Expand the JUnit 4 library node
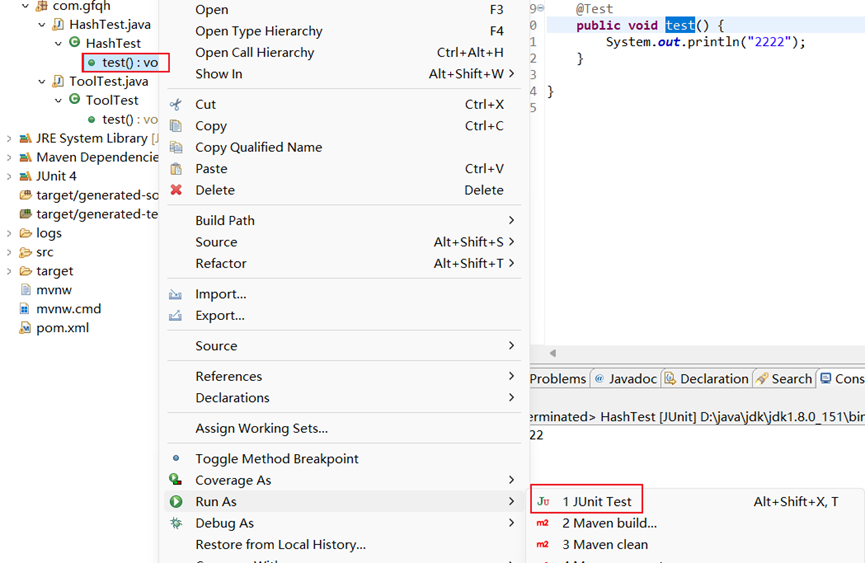The image size is (865, 563). click(x=9, y=176)
